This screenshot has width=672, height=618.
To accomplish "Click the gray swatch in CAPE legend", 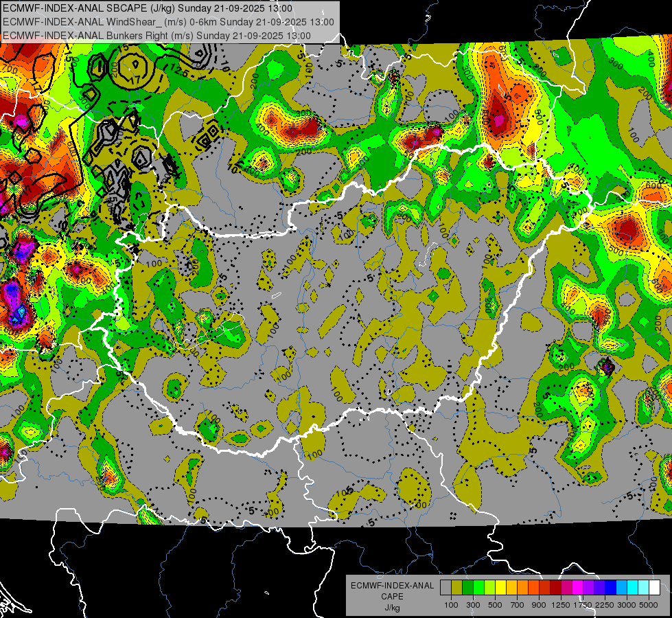I will tap(445, 588).
